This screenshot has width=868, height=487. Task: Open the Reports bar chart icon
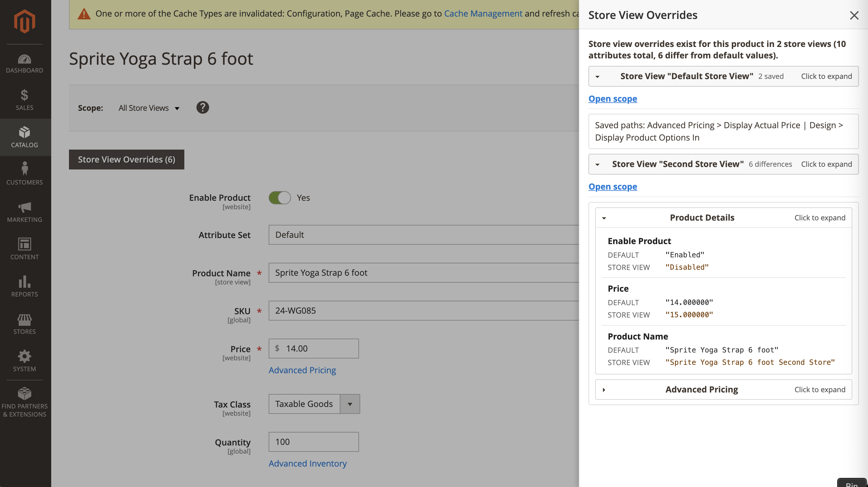(25, 281)
